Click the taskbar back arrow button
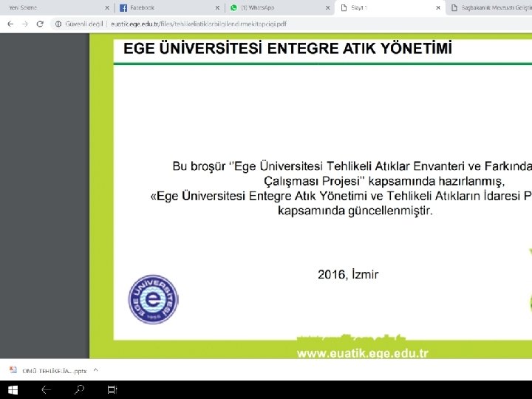This screenshot has height=399, width=532. tap(46, 390)
